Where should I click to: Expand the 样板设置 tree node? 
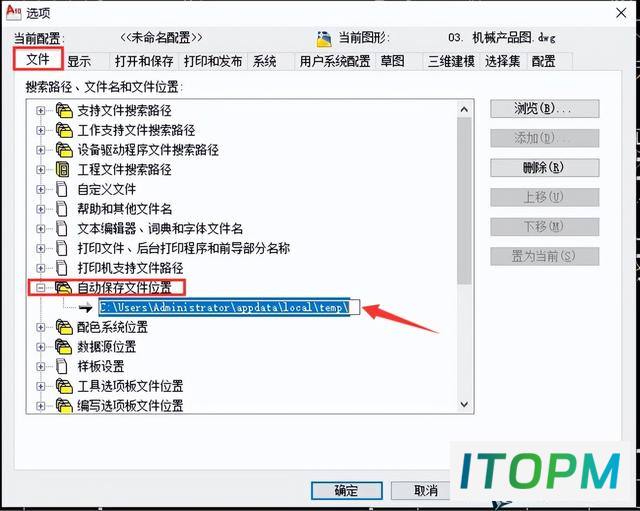[x=40, y=366]
